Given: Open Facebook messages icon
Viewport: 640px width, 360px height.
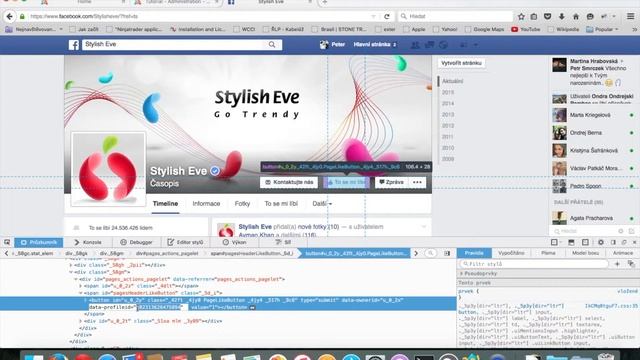Looking at the screenshot, I should coord(429,44).
